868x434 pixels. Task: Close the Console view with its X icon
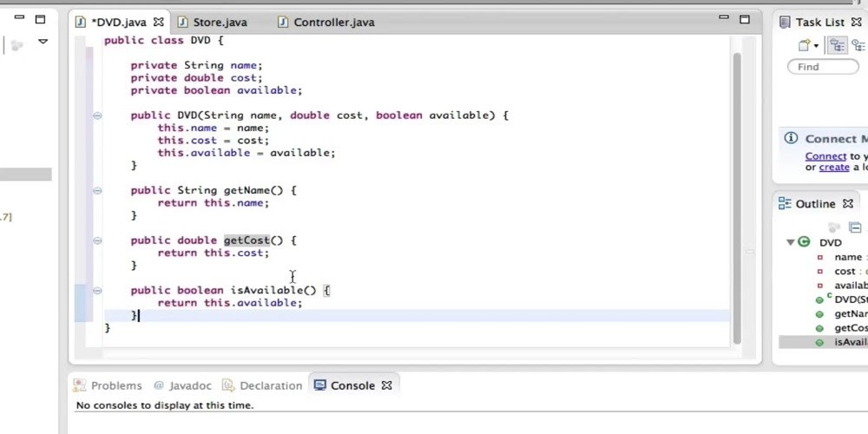387,385
